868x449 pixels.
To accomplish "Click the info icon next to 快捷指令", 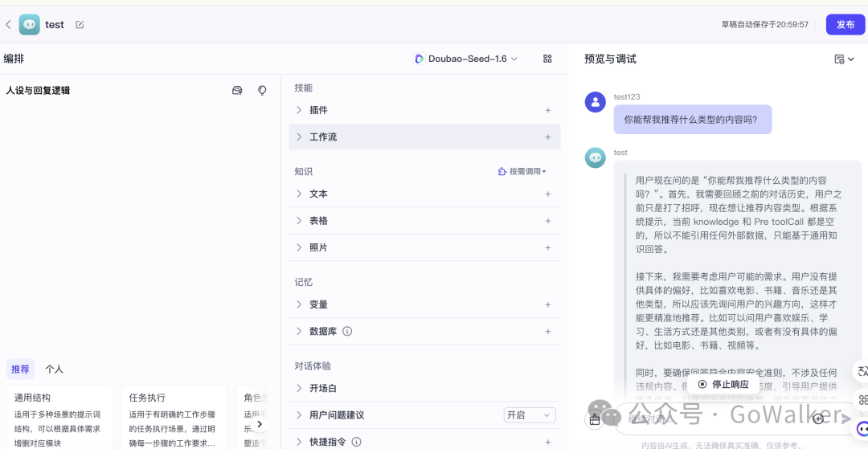I will (x=357, y=442).
